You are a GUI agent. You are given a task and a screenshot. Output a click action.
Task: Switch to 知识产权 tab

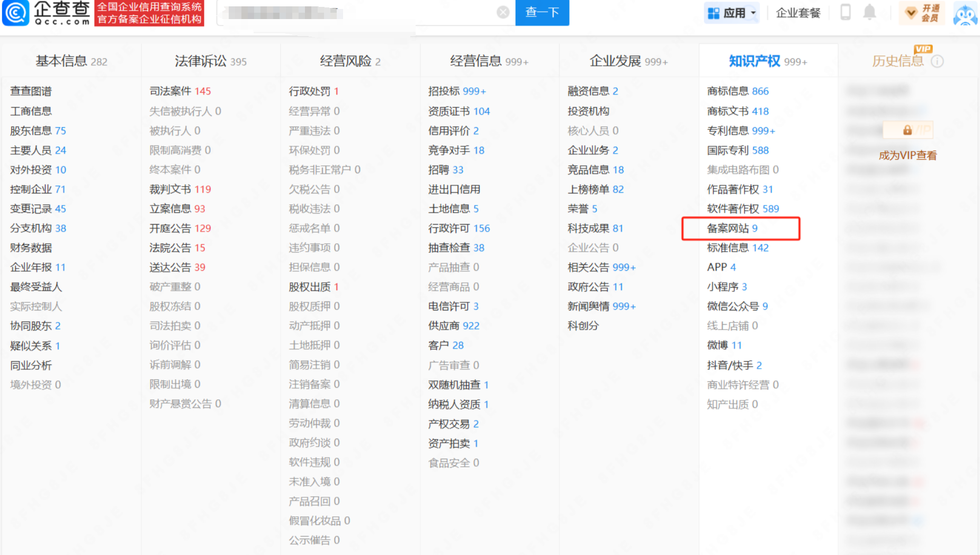pos(768,61)
